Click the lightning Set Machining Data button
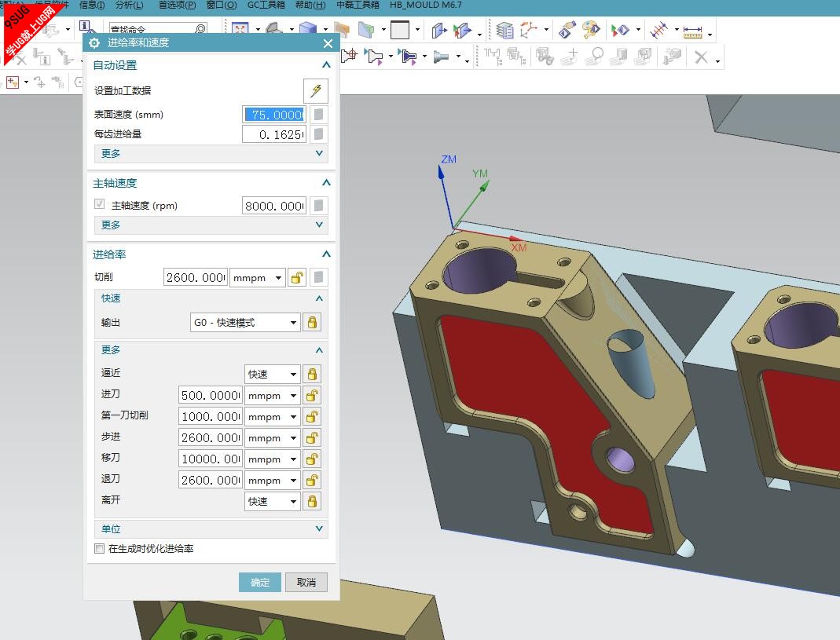 [316, 90]
